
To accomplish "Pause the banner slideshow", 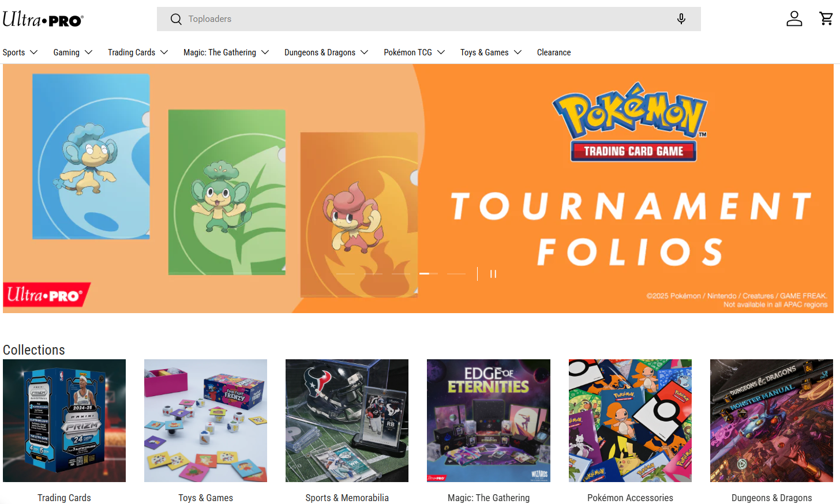I will pyautogui.click(x=493, y=274).
